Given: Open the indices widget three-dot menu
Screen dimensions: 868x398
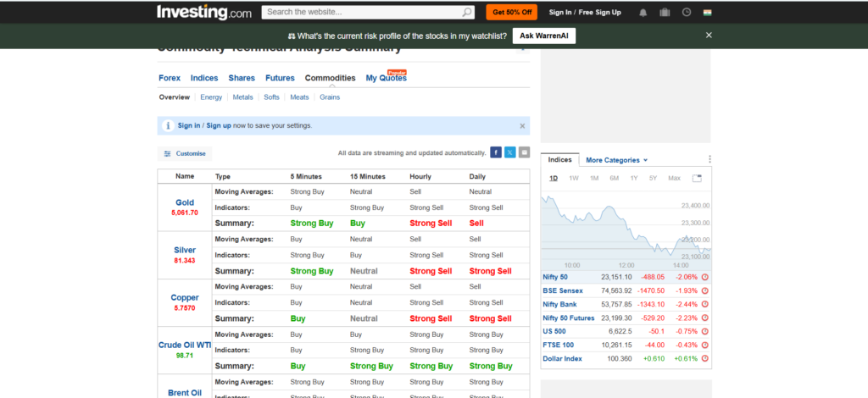Looking at the screenshot, I should point(709,159).
